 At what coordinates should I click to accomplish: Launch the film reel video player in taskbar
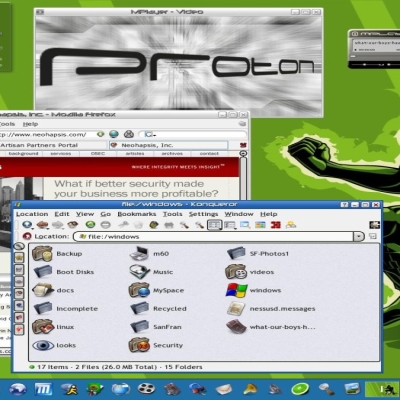[x=146, y=389]
